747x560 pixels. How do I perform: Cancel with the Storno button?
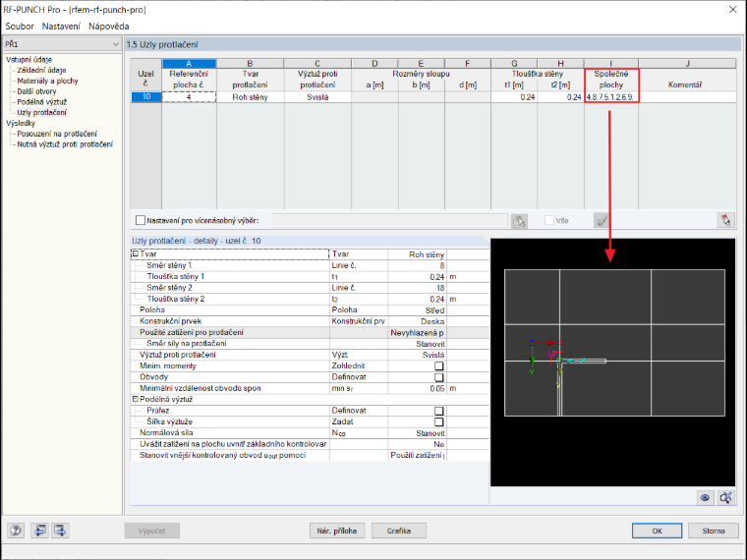coord(714,531)
